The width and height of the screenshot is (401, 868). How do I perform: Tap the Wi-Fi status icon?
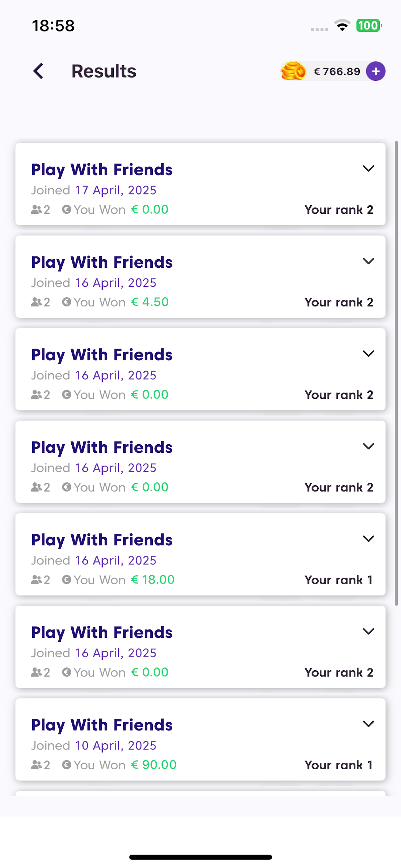click(342, 26)
